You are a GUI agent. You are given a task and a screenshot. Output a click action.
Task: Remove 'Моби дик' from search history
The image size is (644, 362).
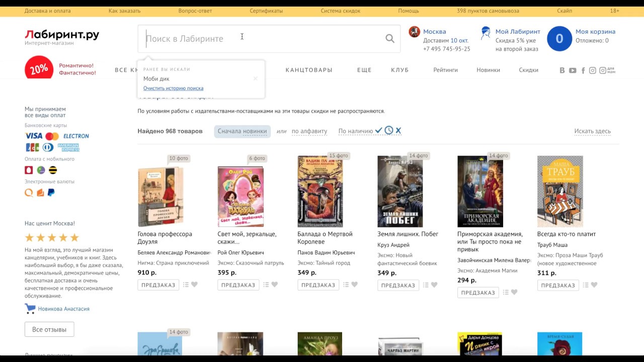(256, 78)
